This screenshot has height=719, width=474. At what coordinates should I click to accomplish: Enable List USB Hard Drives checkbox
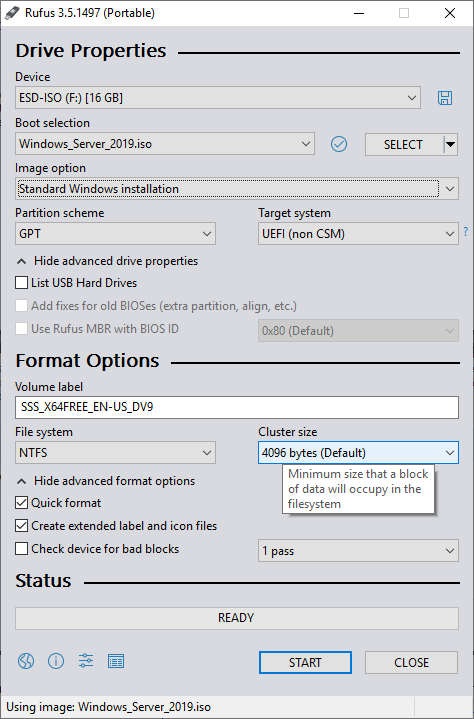[22, 282]
